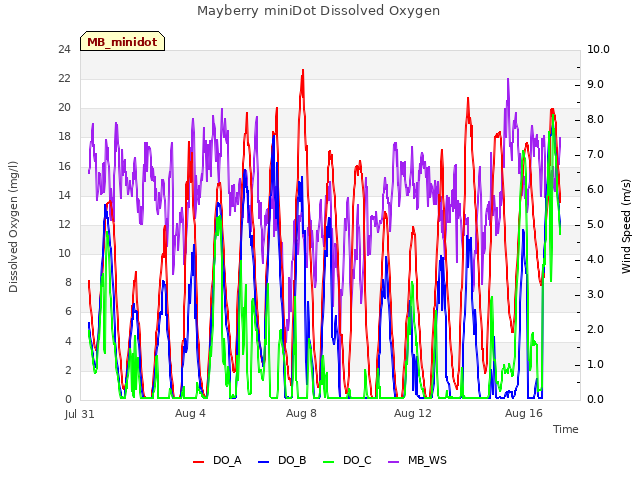This screenshot has height=480, width=640.
Task: Click the purple MB_WS legend swatch
Action: [x=393, y=462]
